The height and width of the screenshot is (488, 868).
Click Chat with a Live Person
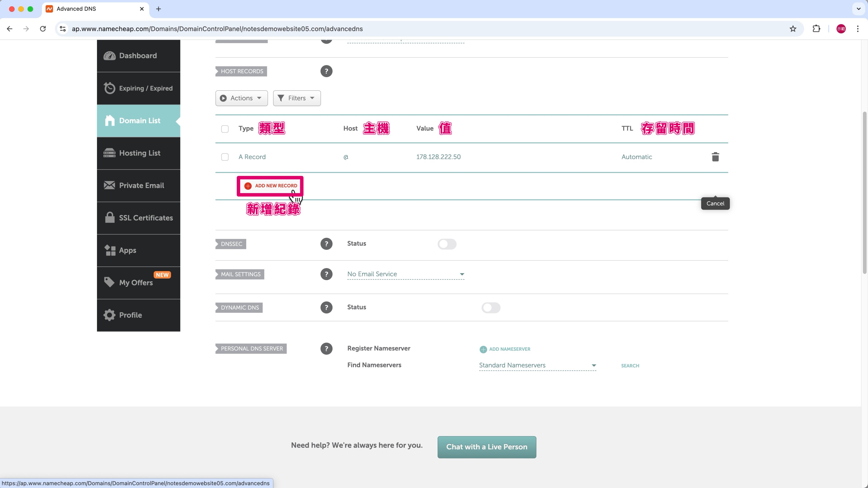[487, 447]
